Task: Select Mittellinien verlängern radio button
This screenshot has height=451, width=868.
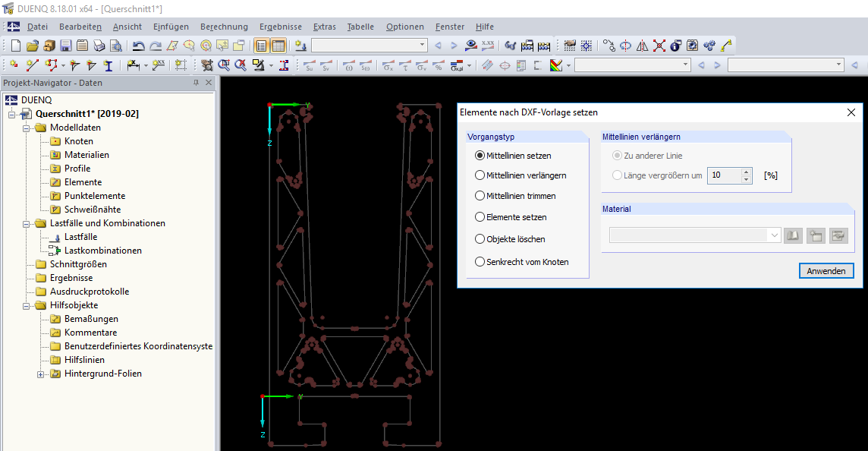Action: (x=520, y=175)
